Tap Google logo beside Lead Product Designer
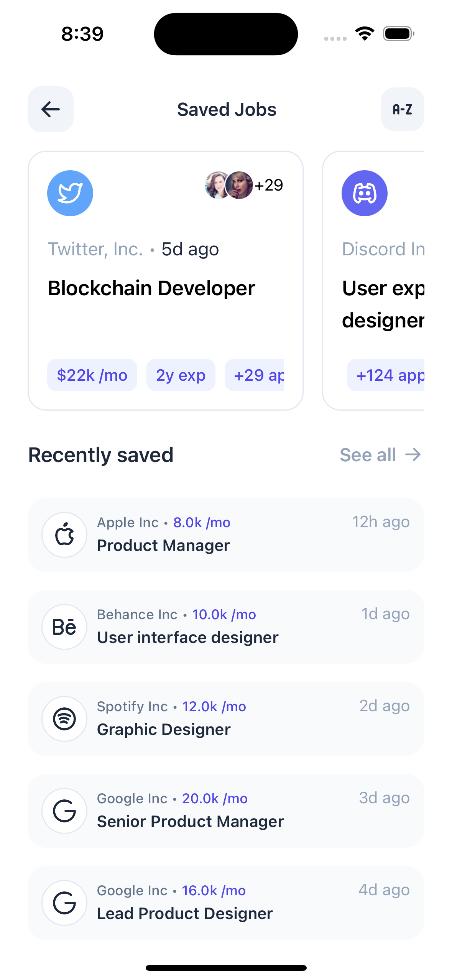This screenshot has width=452, height=980. coord(64,903)
